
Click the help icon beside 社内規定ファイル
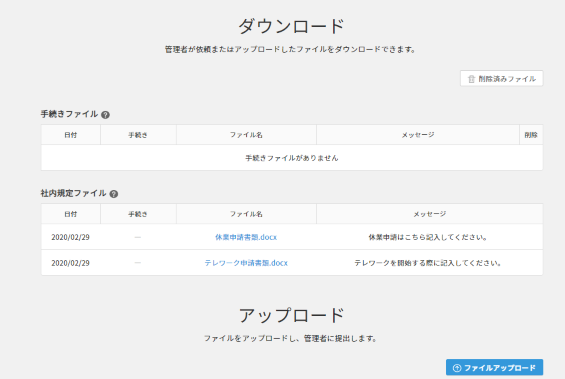click(114, 194)
